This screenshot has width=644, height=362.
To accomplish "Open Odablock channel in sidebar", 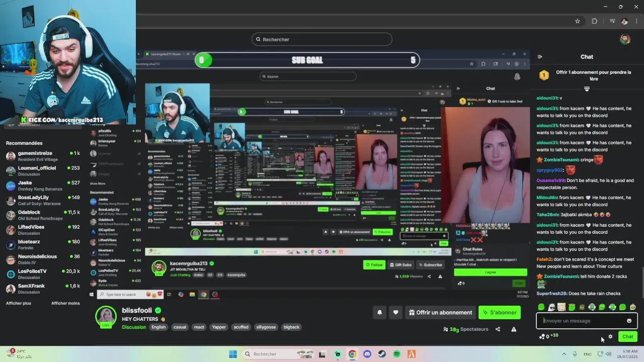I will pyautogui.click(x=43, y=215).
